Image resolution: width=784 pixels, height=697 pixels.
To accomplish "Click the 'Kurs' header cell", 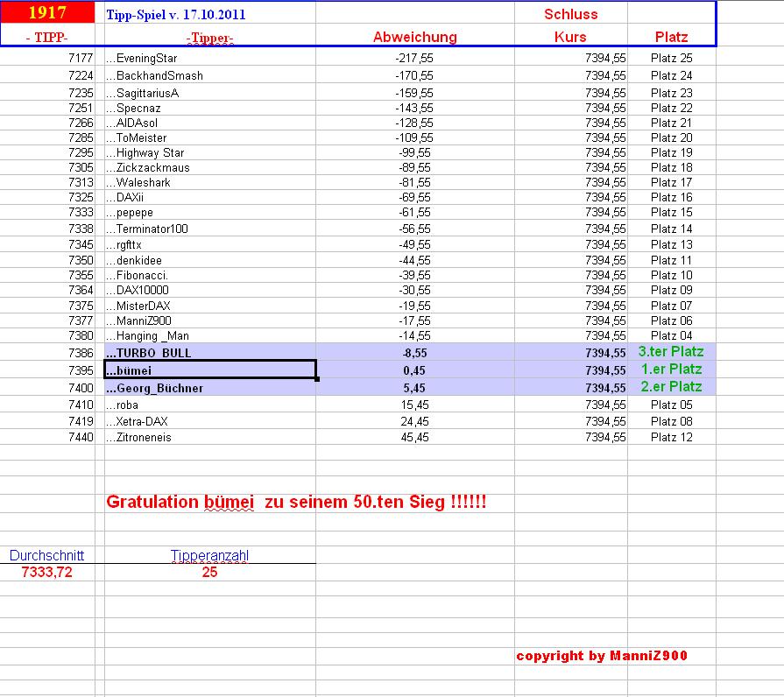I will [x=570, y=37].
